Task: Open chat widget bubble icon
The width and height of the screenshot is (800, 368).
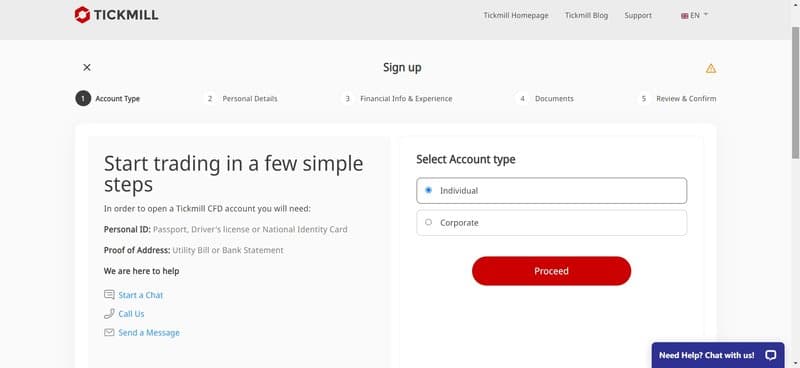Action: [770, 355]
